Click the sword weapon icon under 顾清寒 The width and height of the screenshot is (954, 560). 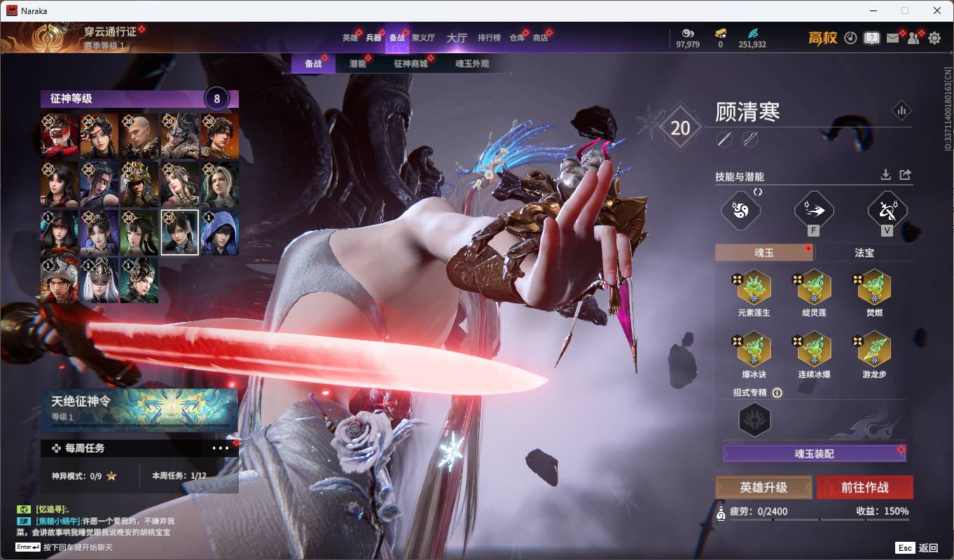724,139
